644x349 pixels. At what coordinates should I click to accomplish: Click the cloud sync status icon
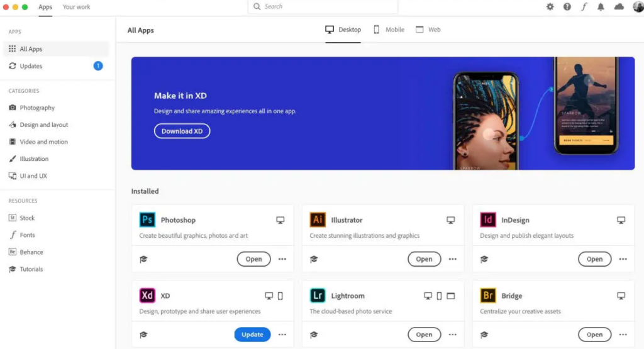click(x=619, y=6)
